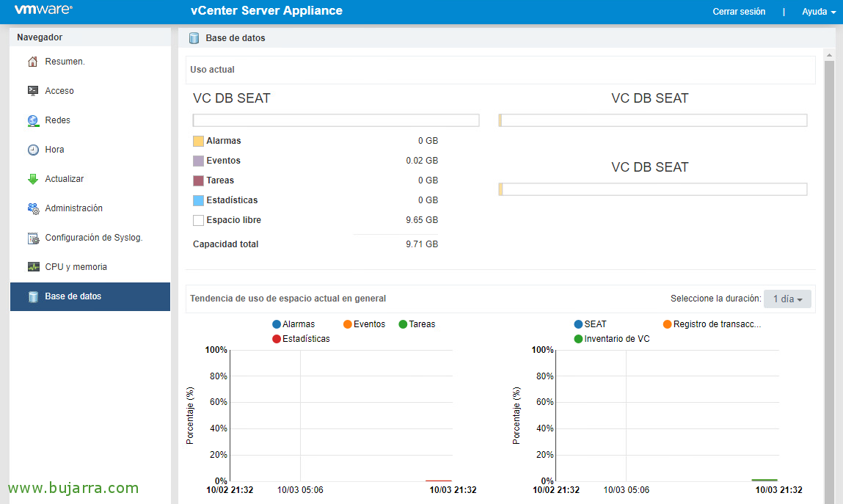This screenshot has width=843, height=504.
Task: Toggle Alarmas series in chart legend
Action: pos(293,324)
